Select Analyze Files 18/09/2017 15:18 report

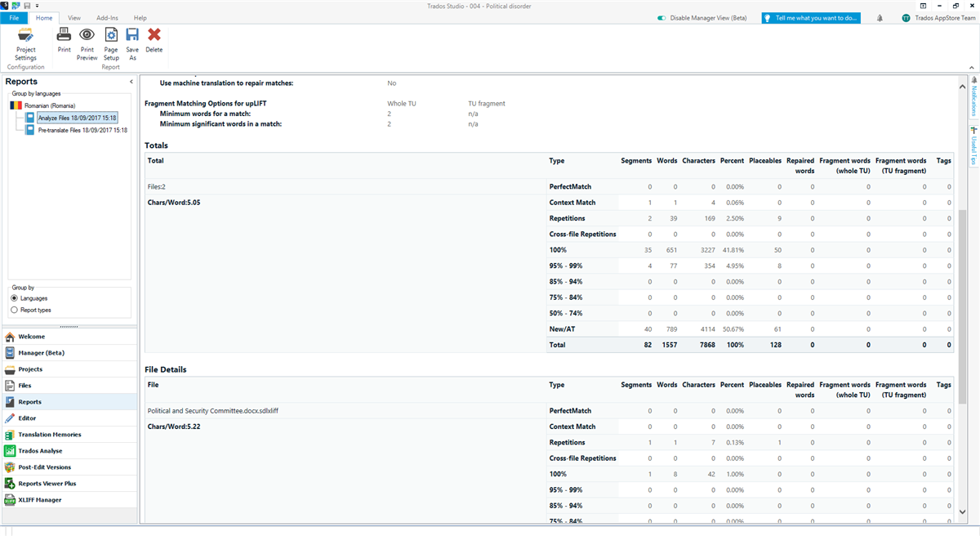pyautogui.click(x=77, y=118)
